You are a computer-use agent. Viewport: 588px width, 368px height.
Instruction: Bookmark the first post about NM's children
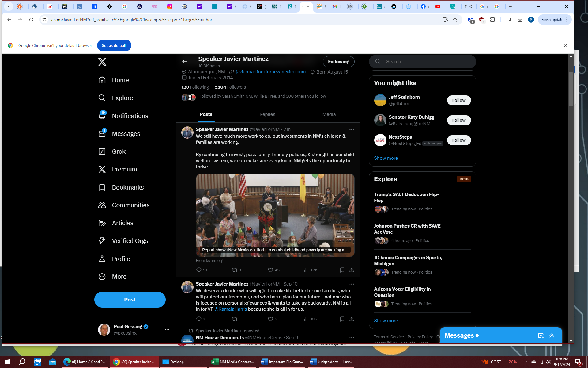(342, 270)
